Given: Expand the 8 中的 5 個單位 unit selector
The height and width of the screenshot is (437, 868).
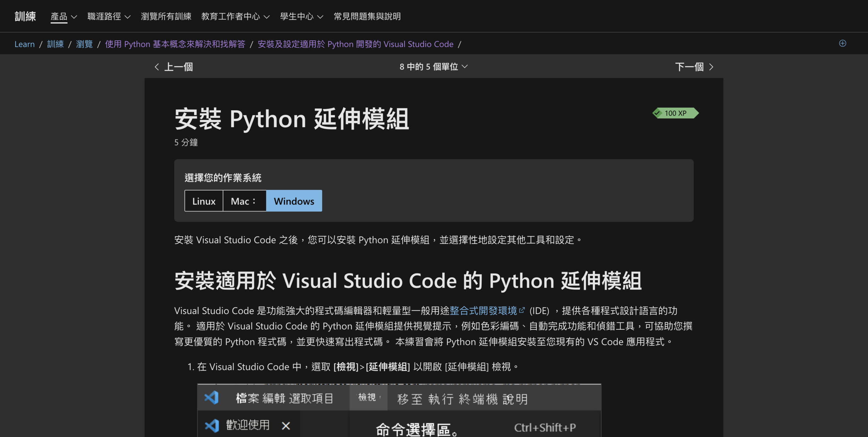Looking at the screenshot, I should coord(433,67).
